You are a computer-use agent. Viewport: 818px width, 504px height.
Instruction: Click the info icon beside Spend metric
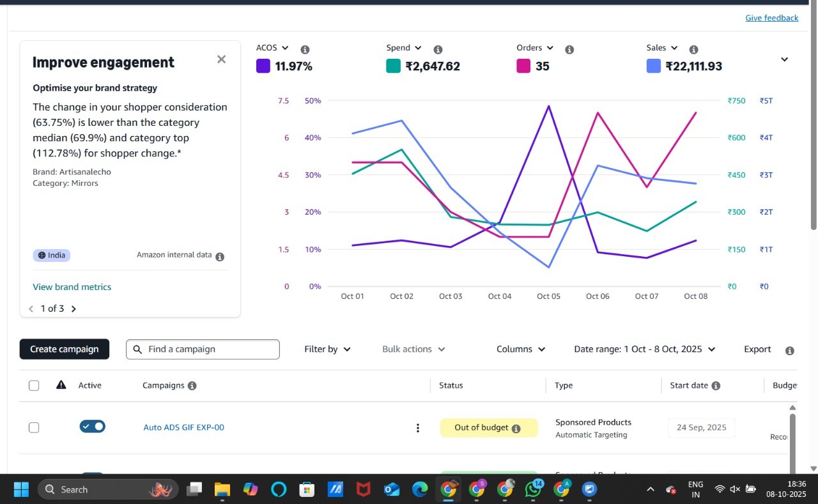(438, 50)
